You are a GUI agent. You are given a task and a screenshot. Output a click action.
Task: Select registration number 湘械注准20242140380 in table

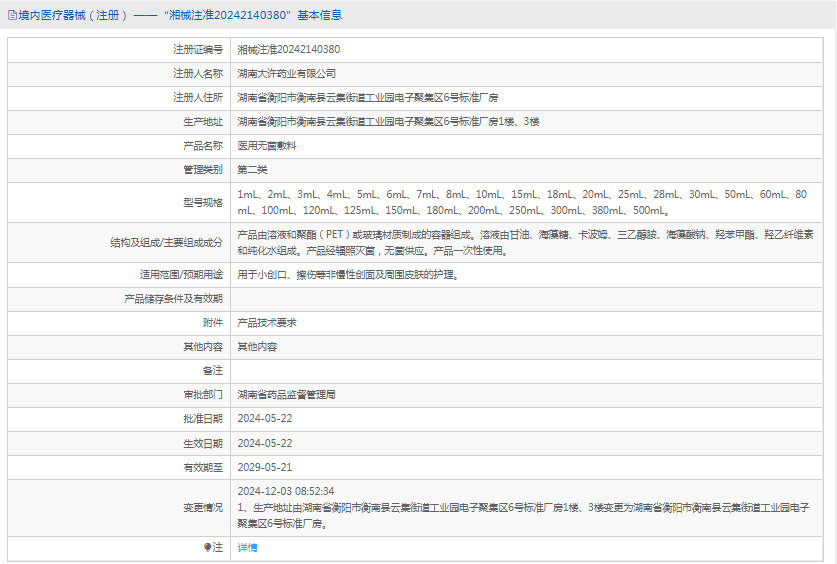tap(289, 50)
